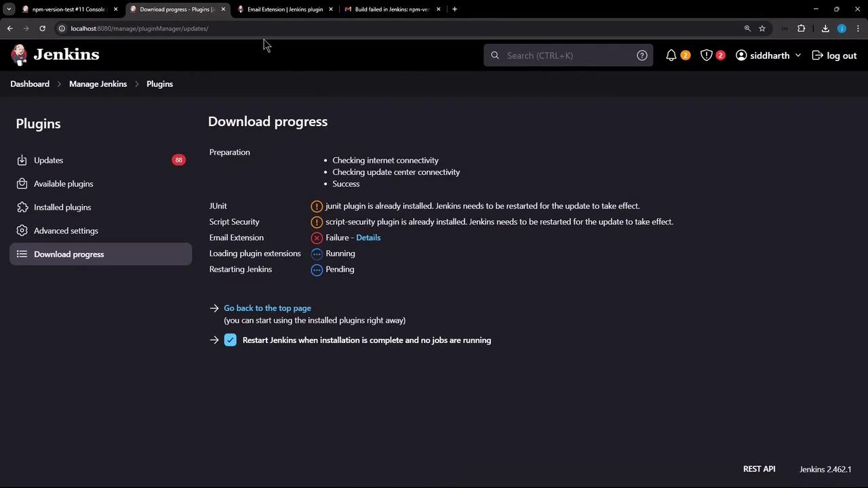
Task: Click the Checking update center connectivity item
Action: [396, 172]
